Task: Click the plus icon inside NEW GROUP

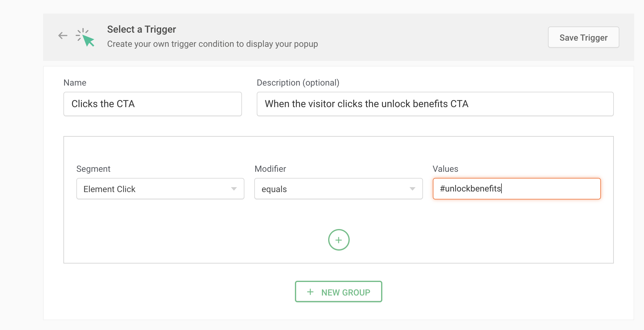Action: 310,292
